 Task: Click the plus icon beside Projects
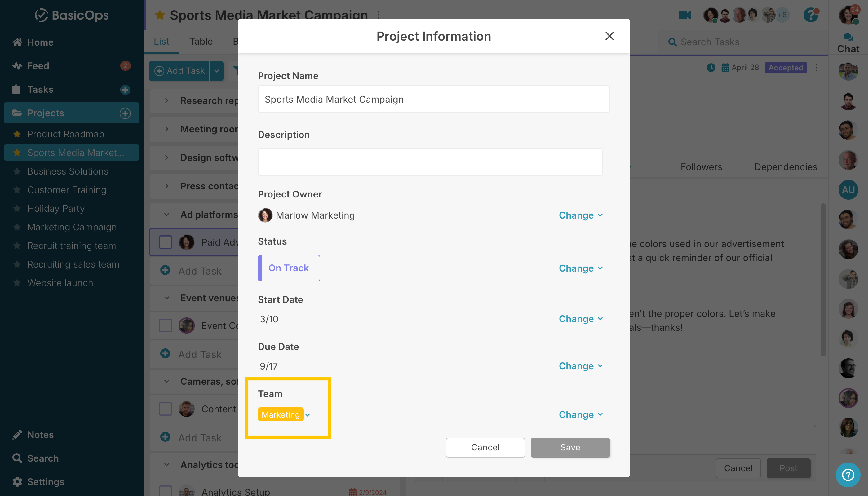pyautogui.click(x=125, y=113)
